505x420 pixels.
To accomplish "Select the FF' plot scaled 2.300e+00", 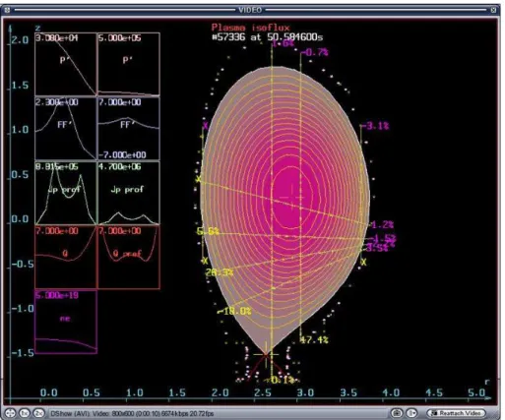I will (66, 128).
